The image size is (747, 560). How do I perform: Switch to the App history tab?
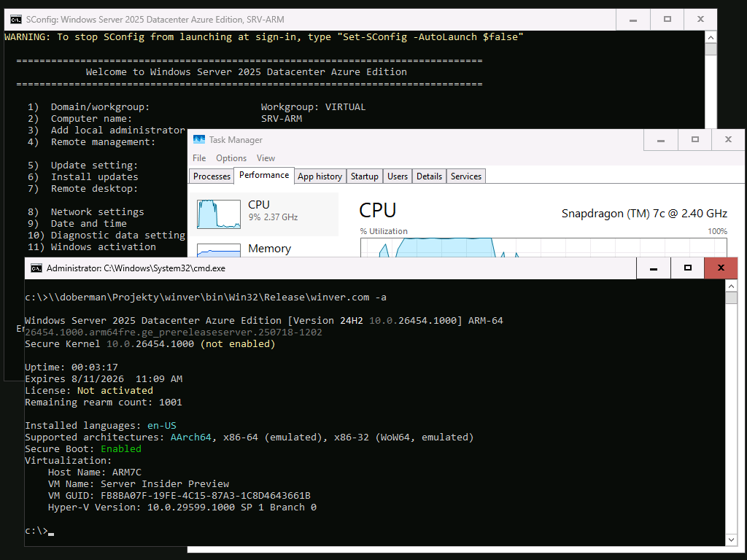point(320,176)
